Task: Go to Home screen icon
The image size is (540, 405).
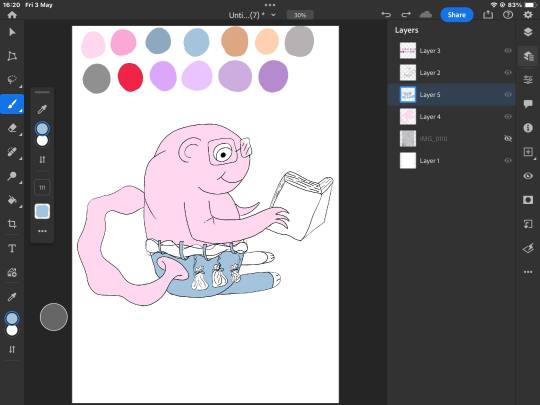Action: 12,14
